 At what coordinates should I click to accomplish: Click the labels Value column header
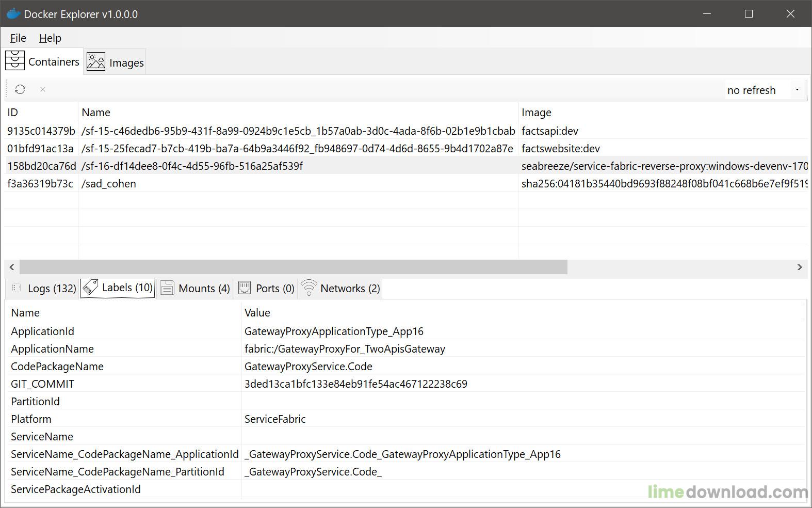(x=523, y=312)
